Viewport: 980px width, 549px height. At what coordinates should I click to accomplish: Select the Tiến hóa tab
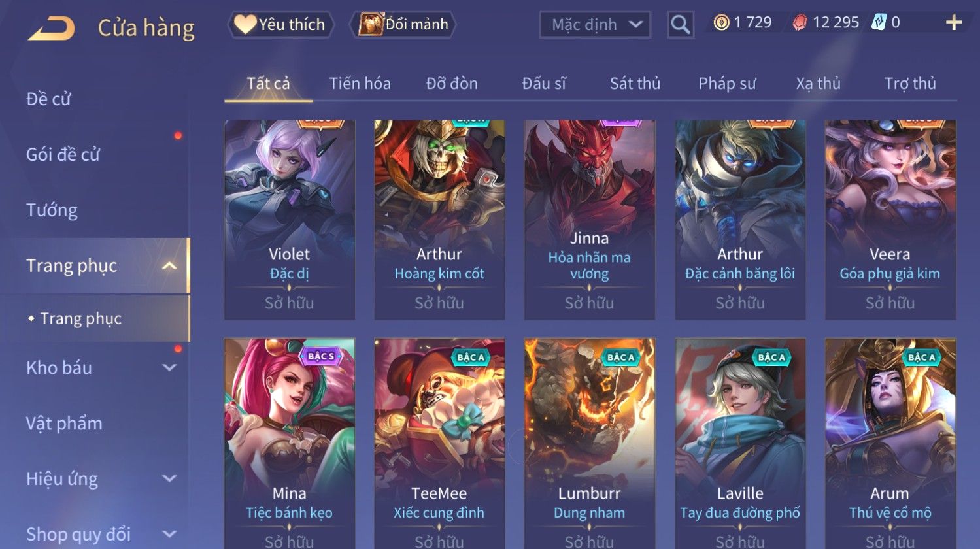tap(360, 84)
